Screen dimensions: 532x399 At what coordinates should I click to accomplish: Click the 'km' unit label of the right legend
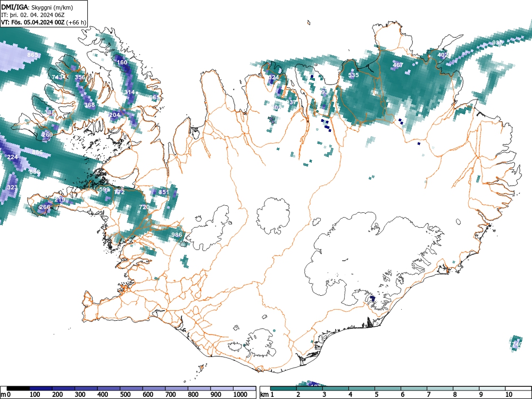265,395
